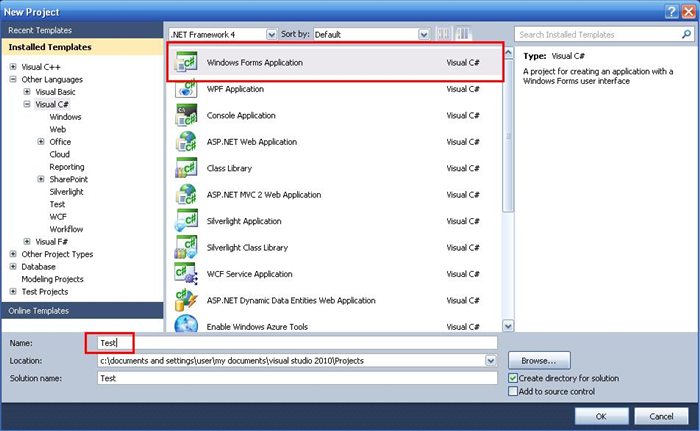The width and height of the screenshot is (700, 431).
Task: Switch to small icons view
Action: (444, 34)
